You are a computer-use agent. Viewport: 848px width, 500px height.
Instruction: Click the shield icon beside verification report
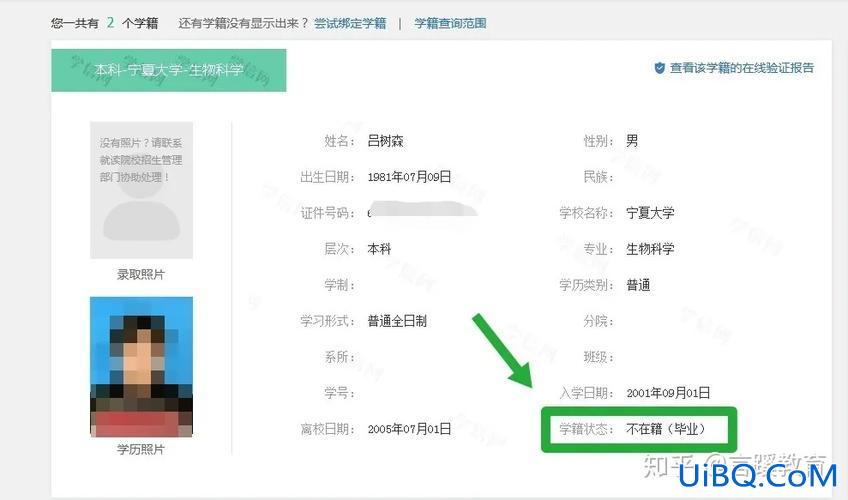(x=659, y=68)
